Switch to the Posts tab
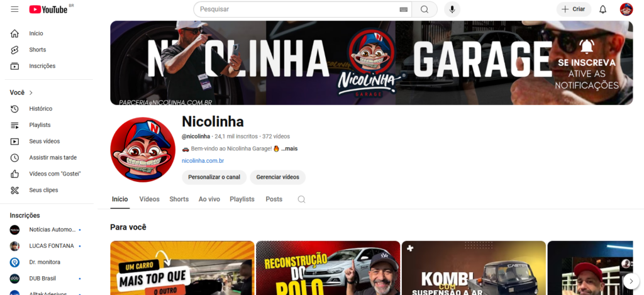 274,199
